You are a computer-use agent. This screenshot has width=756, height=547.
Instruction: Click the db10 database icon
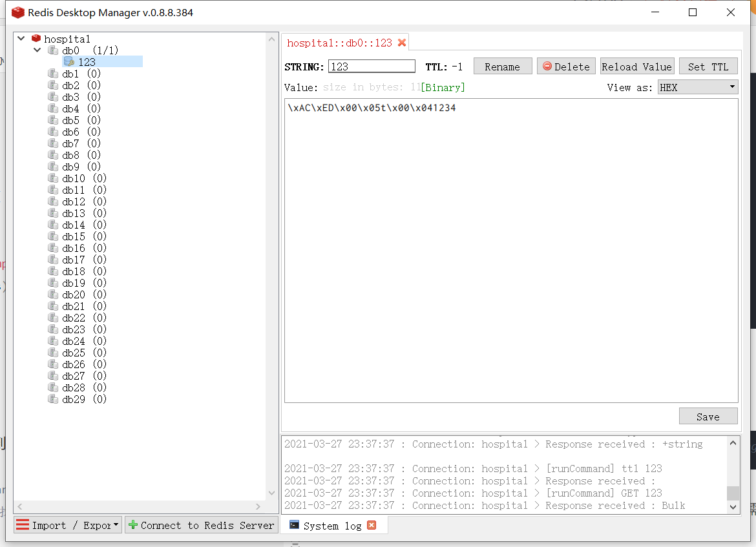(53, 178)
